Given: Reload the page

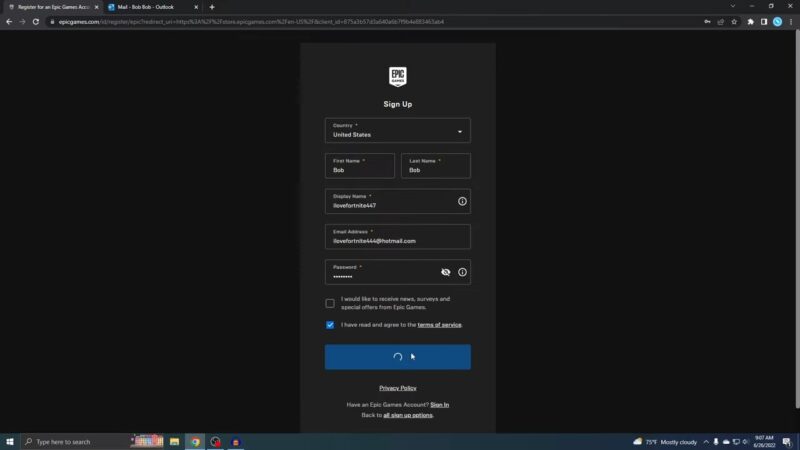Looking at the screenshot, I should 36,22.
